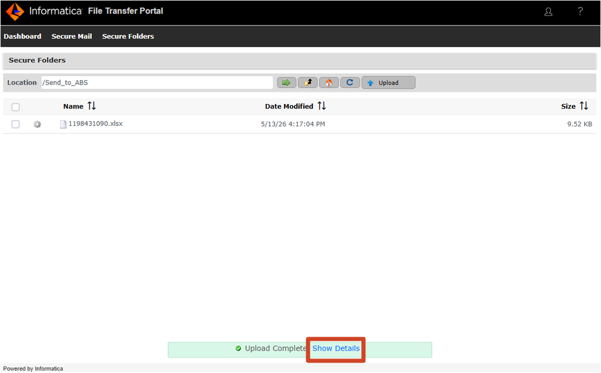The height and width of the screenshot is (373, 601).
Task: Click the green upload complete check icon
Action: (238, 348)
